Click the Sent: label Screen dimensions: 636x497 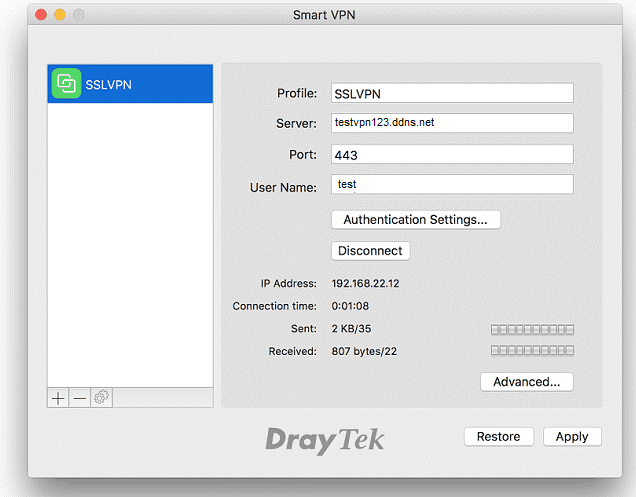pyautogui.click(x=304, y=329)
